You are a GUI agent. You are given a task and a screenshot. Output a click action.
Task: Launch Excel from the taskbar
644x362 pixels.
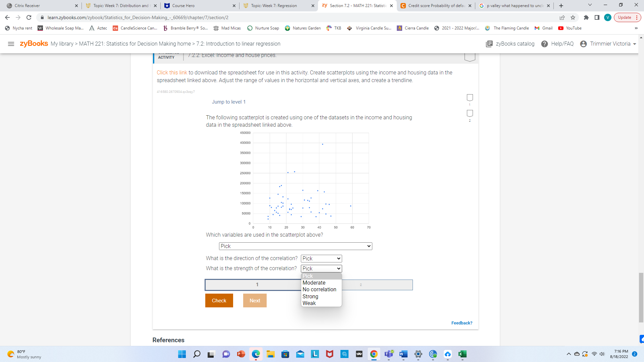tap(462, 354)
